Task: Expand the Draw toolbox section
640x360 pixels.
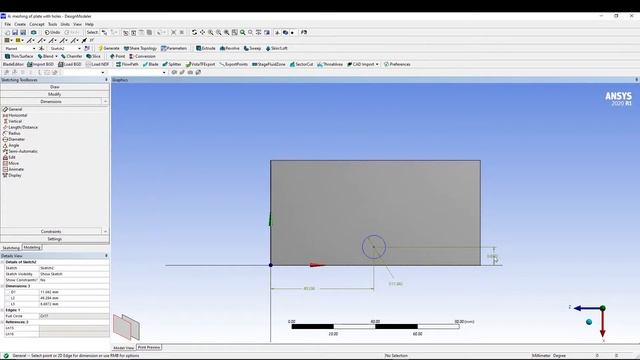Action: pyautogui.click(x=55, y=87)
